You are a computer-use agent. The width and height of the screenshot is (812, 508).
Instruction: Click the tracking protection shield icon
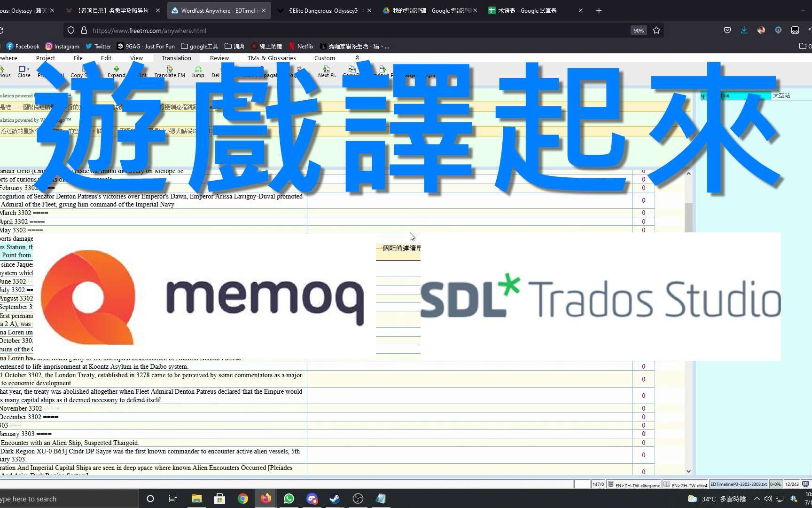[71, 30]
